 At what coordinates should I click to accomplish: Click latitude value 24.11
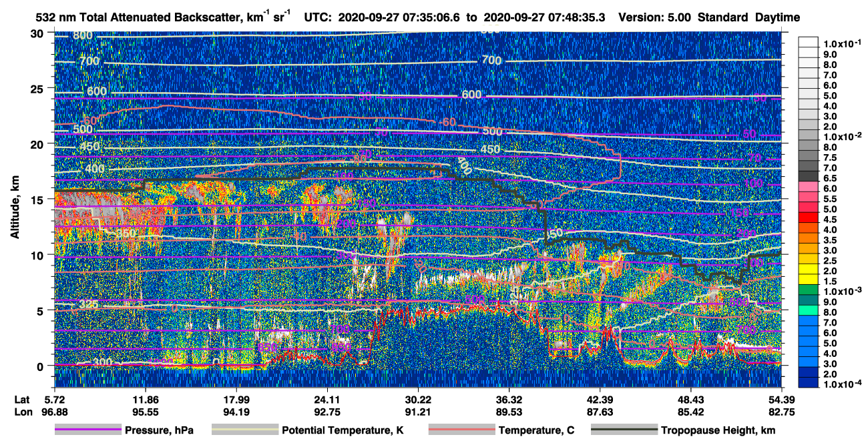tap(327, 399)
